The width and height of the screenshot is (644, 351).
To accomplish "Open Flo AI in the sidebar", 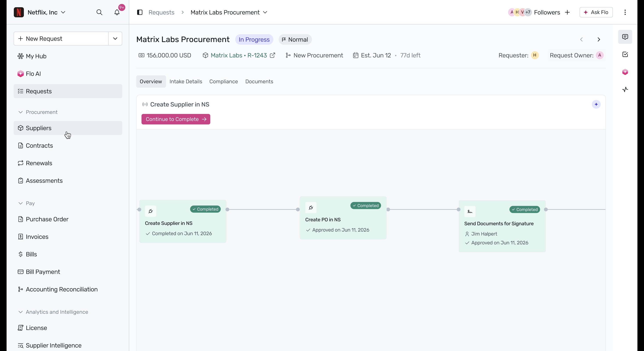I will [x=68, y=74].
